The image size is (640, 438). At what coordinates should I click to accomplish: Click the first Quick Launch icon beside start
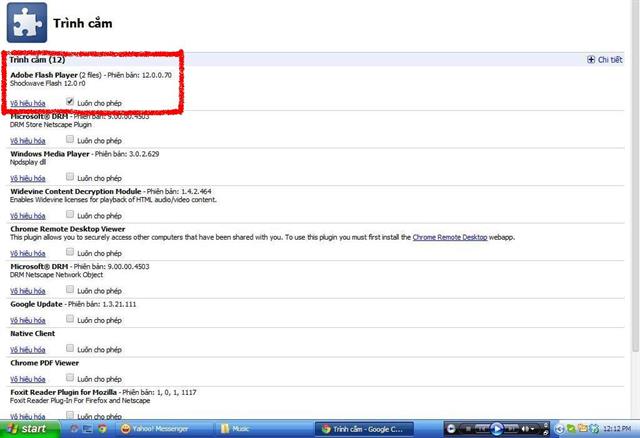tap(74, 429)
